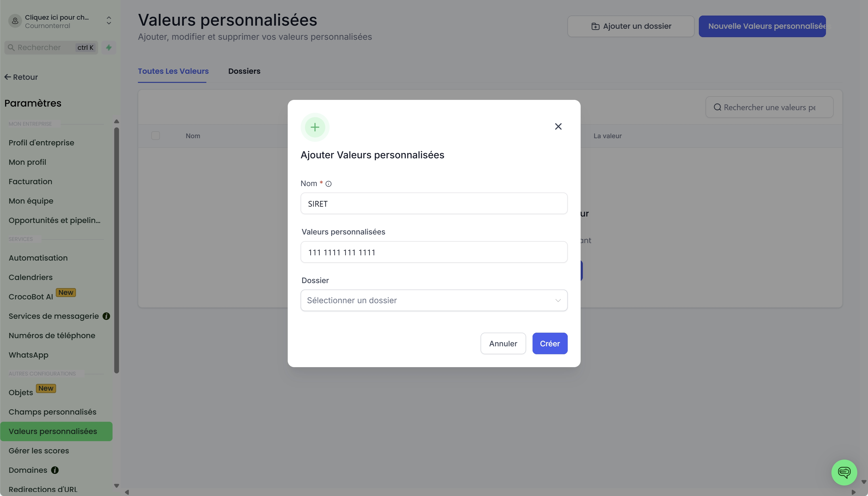This screenshot has width=868, height=496.
Task: Close the Ajouter Valeurs personnalisées dialog
Action: [x=558, y=126]
